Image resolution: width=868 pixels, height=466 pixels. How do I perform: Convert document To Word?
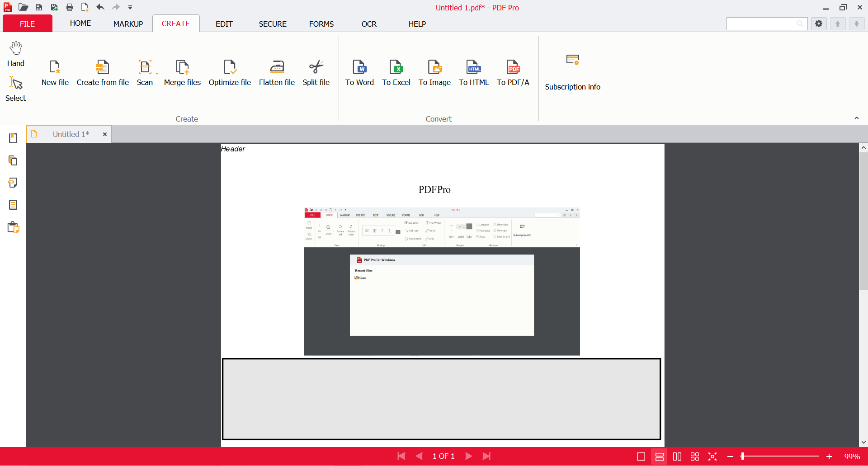click(359, 73)
